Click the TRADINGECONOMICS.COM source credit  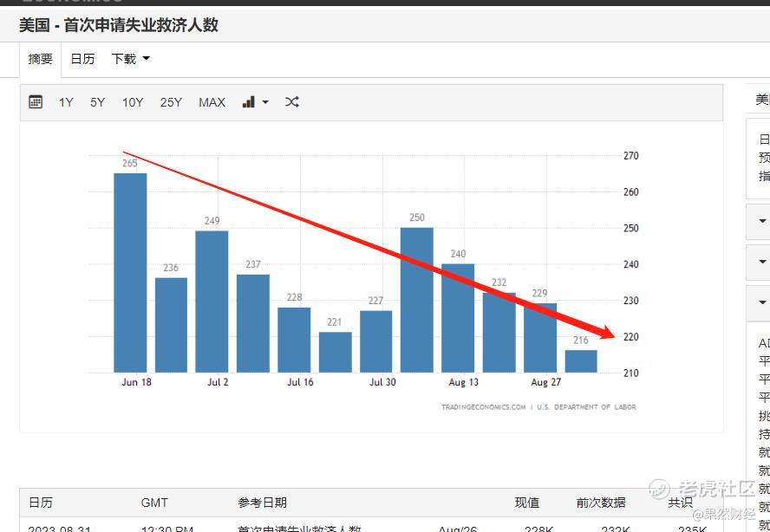(x=483, y=407)
